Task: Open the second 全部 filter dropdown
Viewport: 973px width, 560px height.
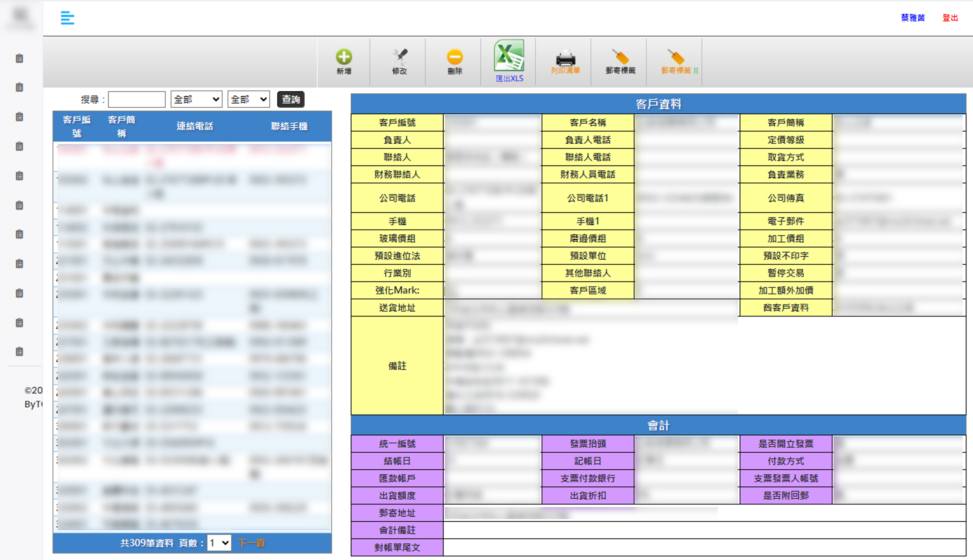Action: 248,100
